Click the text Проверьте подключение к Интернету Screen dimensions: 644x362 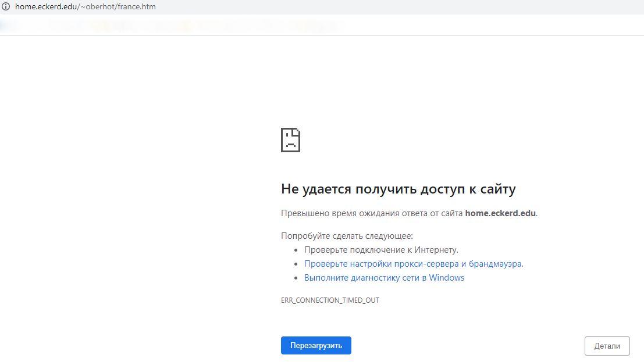pyautogui.click(x=381, y=250)
